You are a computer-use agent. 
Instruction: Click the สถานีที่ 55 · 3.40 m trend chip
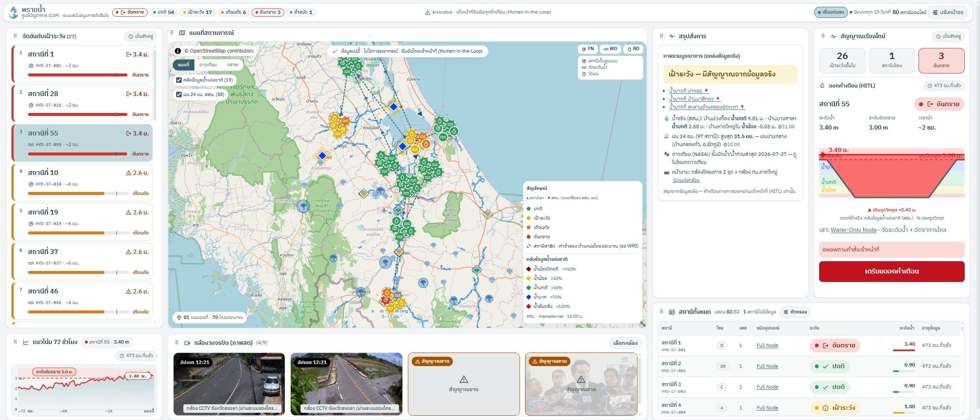click(107, 342)
